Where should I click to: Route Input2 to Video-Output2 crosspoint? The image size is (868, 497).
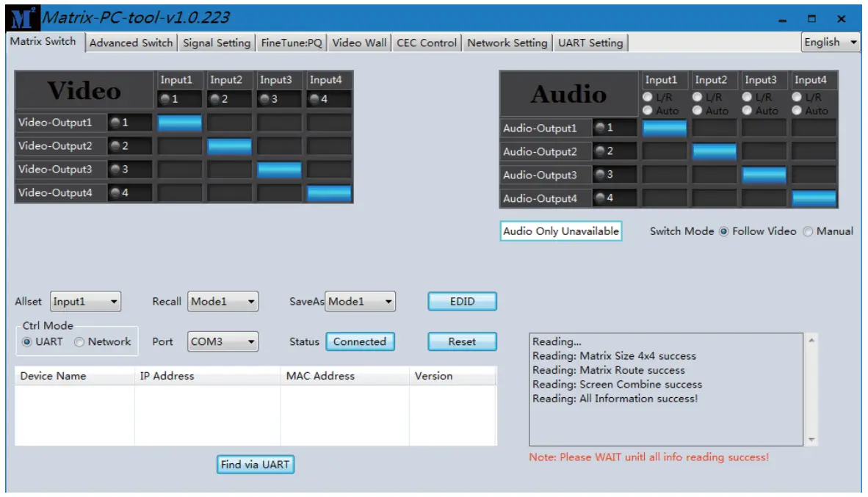(228, 146)
